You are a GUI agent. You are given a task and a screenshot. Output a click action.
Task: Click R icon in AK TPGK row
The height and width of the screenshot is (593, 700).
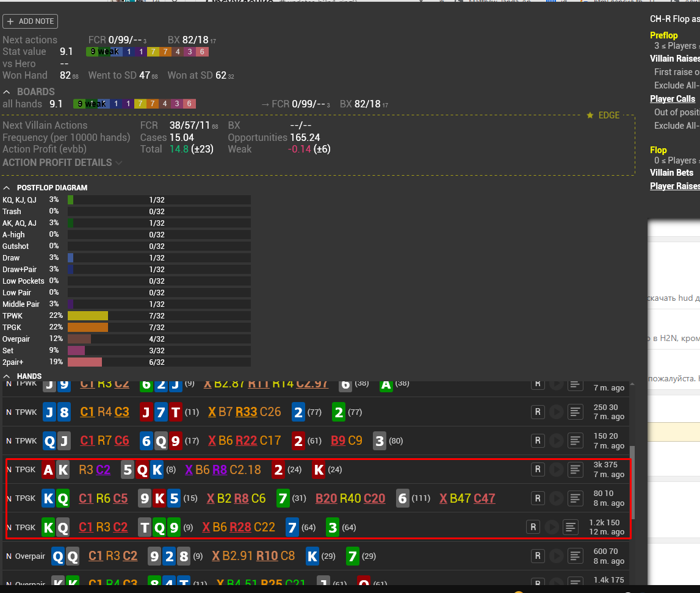click(x=538, y=469)
